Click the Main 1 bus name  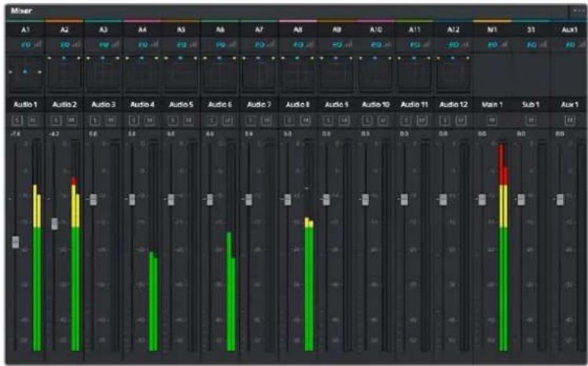tap(492, 105)
